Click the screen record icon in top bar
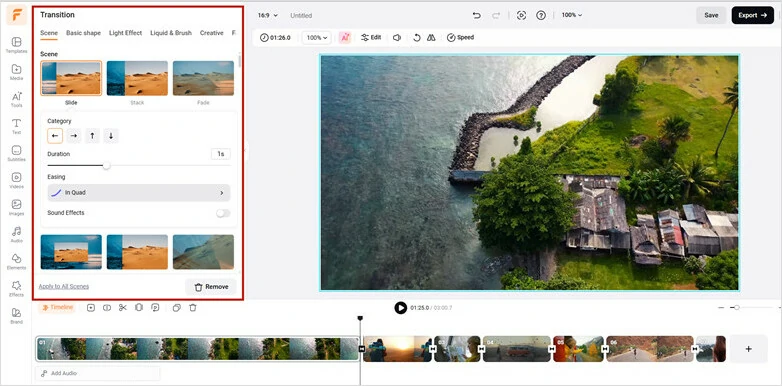 click(x=521, y=15)
